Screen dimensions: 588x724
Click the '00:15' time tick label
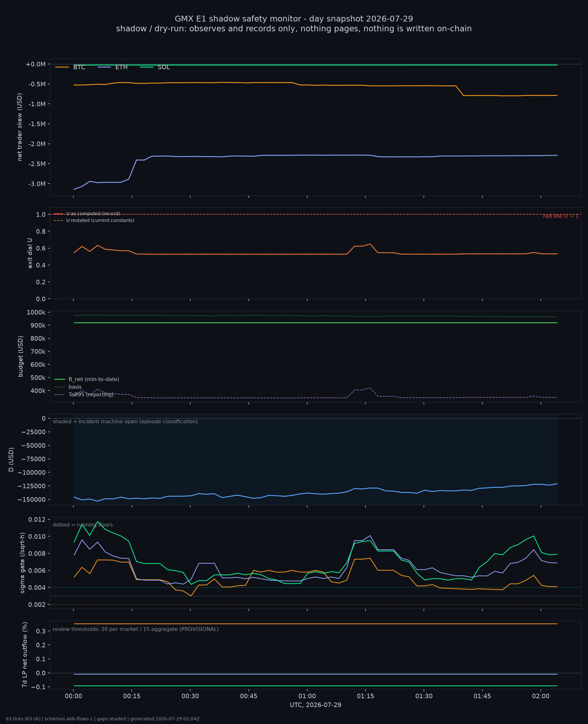132,696
